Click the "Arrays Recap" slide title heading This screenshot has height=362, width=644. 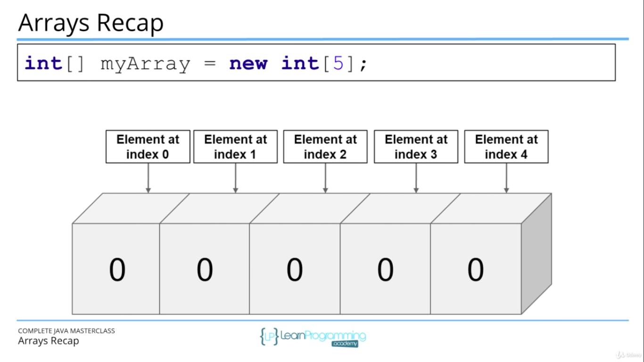pos(91,22)
